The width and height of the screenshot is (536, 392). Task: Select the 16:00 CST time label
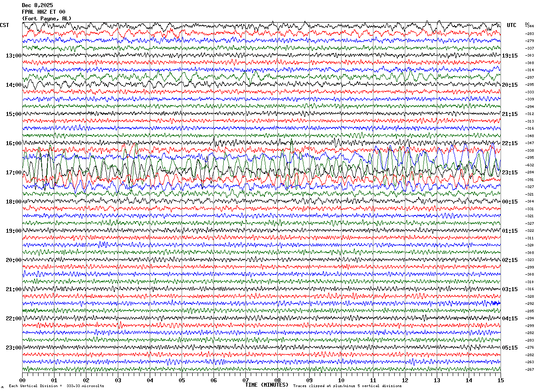tap(14, 143)
